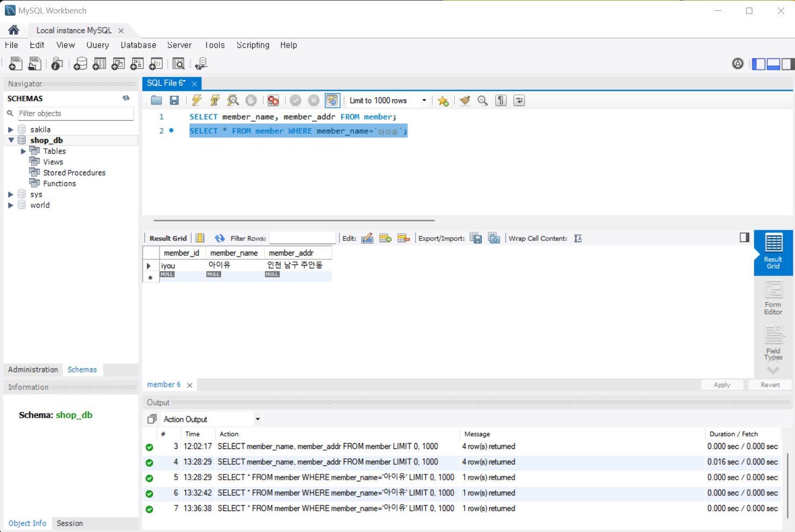Click the member_addr column header
The width and height of the screenshot is (795, 532).
(298, 253)
